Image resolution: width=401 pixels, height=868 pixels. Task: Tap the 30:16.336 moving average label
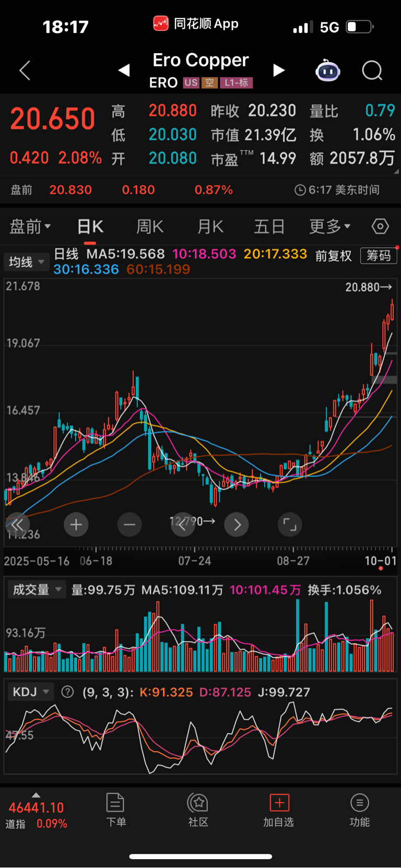pos(86,269)
